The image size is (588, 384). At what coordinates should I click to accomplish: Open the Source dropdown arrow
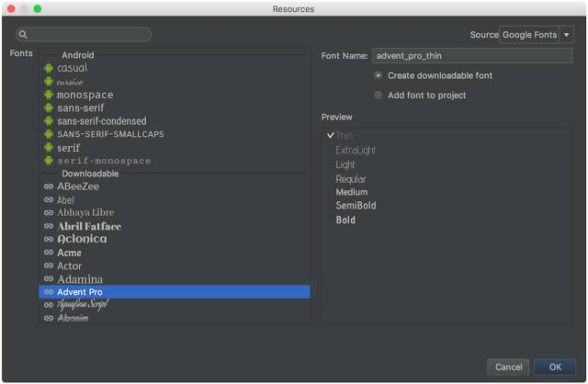click(566, 35)
